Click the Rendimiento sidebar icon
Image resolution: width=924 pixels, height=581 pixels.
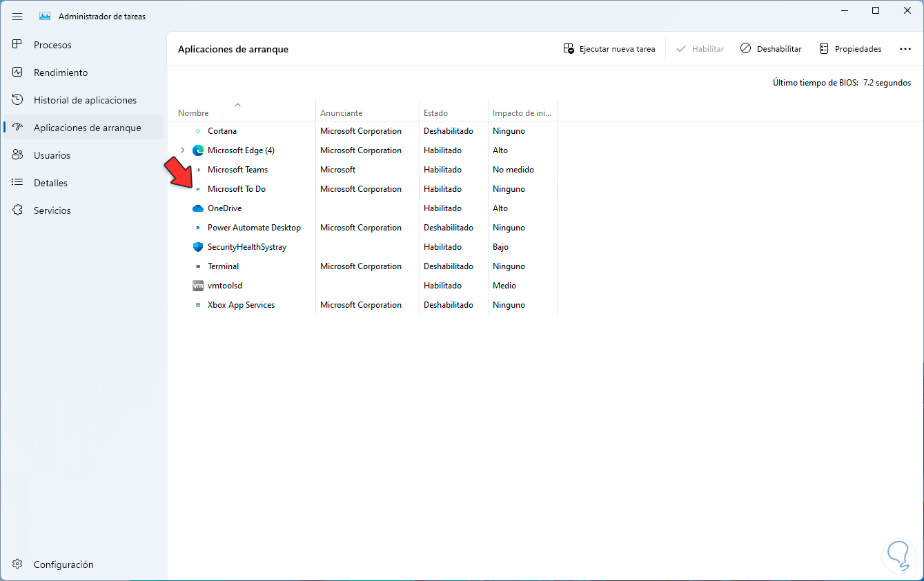click(19, 72)
